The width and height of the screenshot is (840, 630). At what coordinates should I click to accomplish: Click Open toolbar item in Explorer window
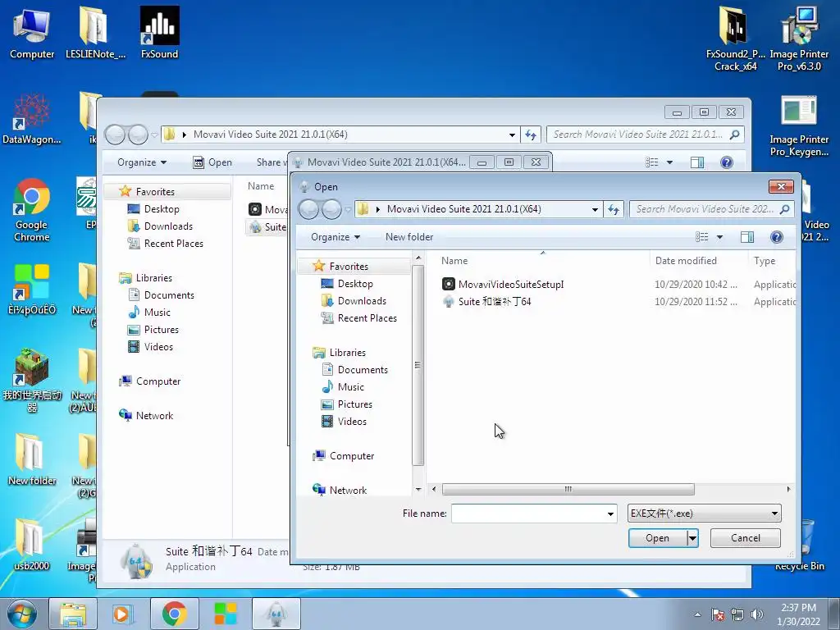pos(212,162)
